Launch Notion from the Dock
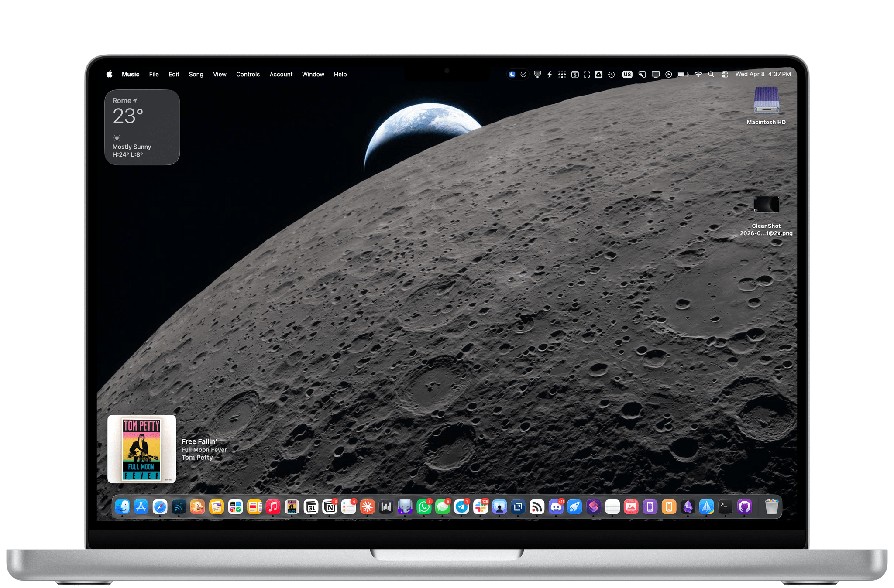The height and width of the screenshot is (588, 894). pyautogui.click(x=330, y=506)
